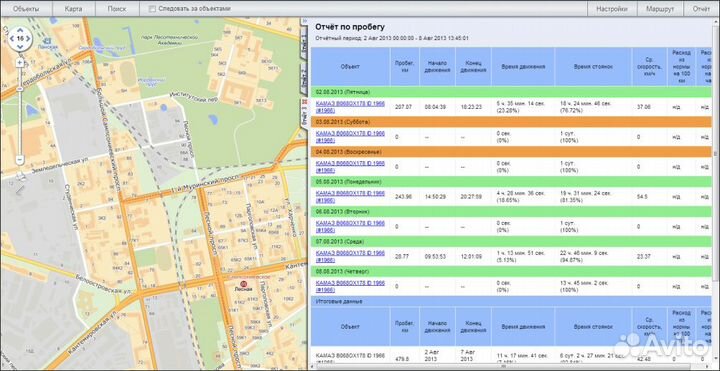Viewport: 720px width, 371px height.
Task: Click start time 14:50:29
Action: [435, 197]
